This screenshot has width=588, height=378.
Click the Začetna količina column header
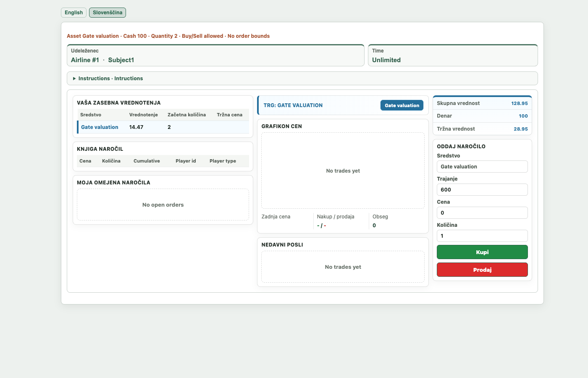[186, 115]
